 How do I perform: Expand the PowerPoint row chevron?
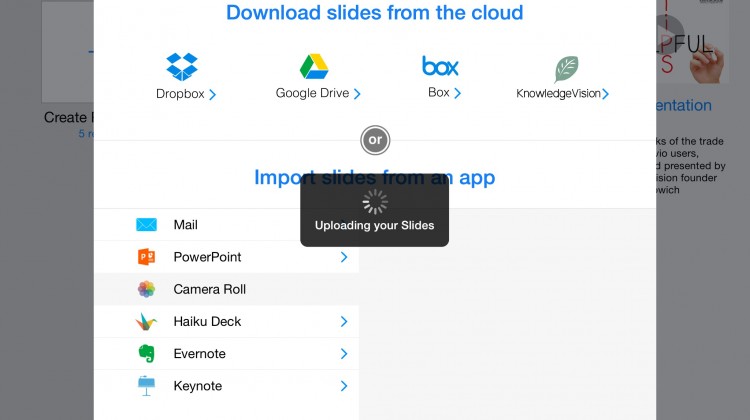343,257
